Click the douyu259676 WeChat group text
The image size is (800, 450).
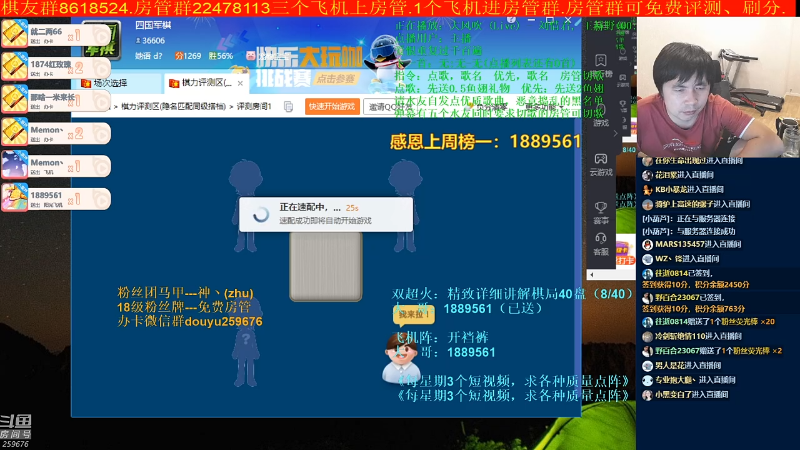coord(189,322)
